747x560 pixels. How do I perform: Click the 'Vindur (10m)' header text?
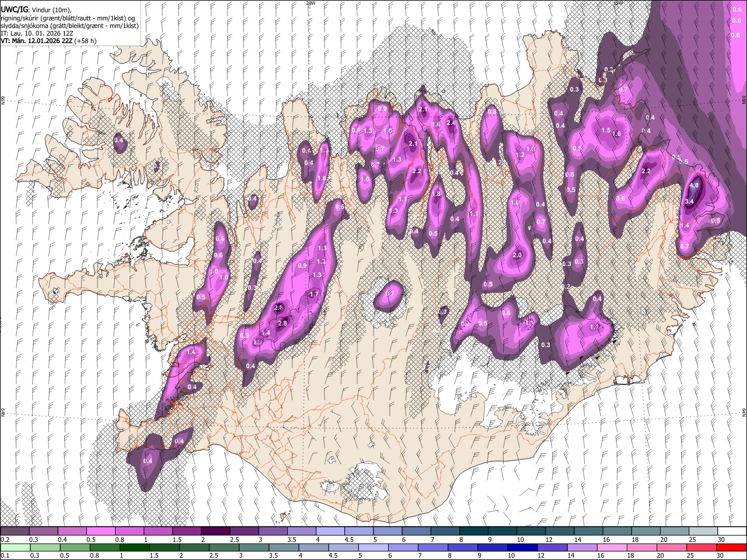point(50,10)
